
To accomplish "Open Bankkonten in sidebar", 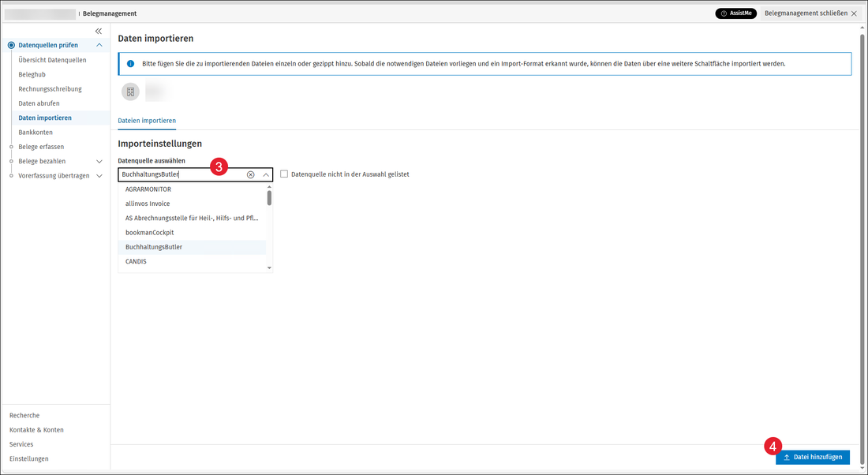I will point(36,133).
